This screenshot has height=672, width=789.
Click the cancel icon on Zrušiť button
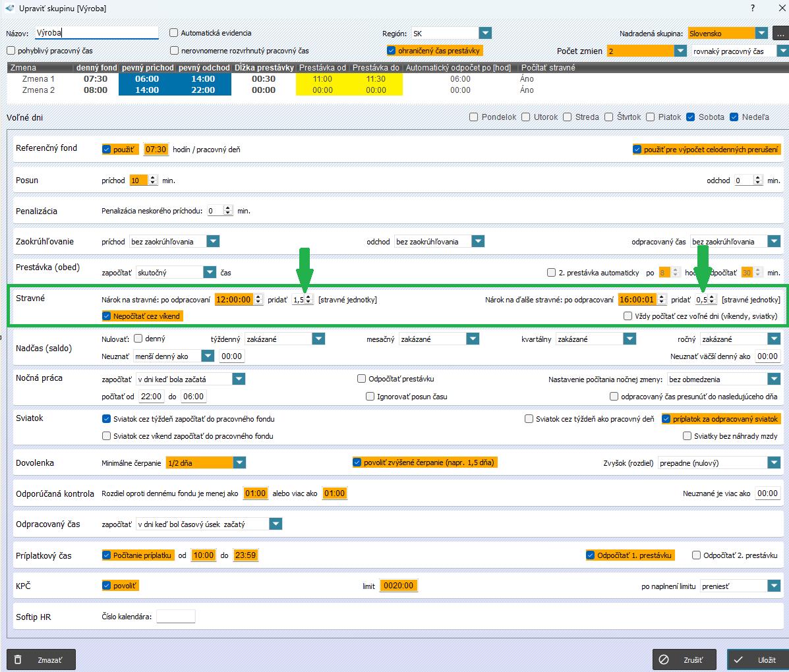[664, 659]
